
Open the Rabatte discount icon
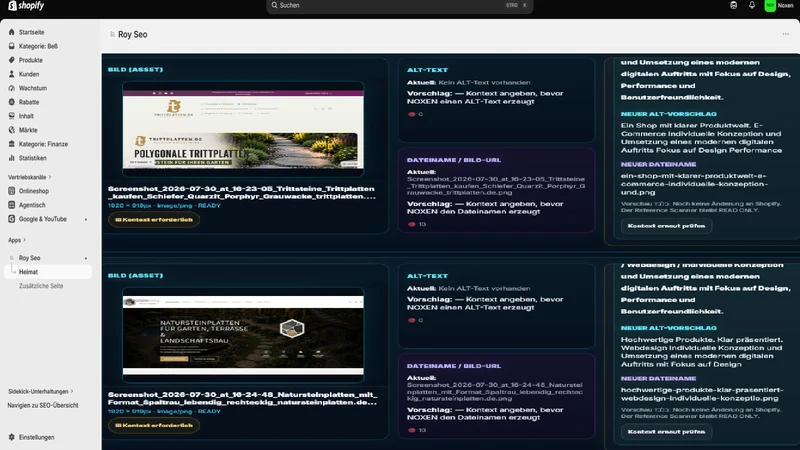12,102
